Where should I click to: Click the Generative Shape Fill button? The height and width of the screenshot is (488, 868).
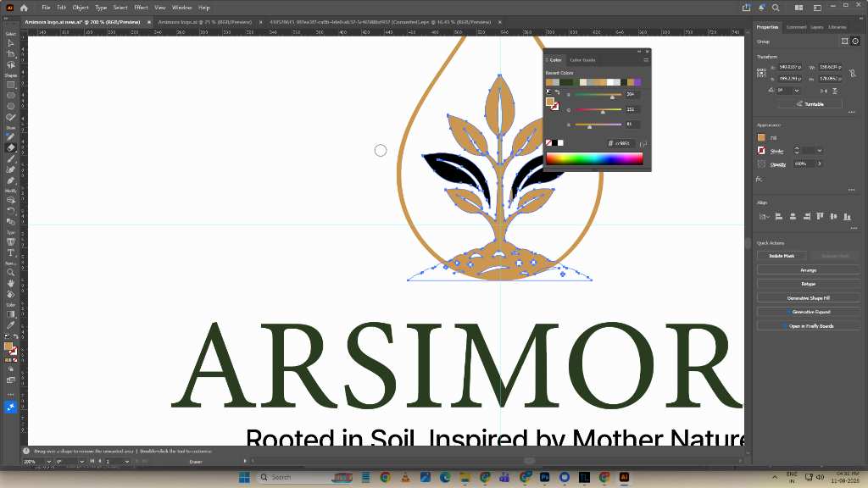tap(808, 298)
